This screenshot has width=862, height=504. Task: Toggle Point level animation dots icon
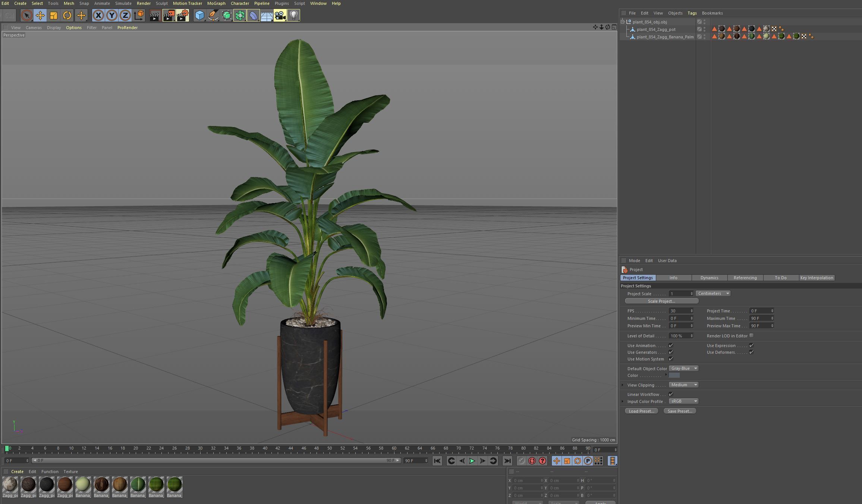[x=598, y=461]
